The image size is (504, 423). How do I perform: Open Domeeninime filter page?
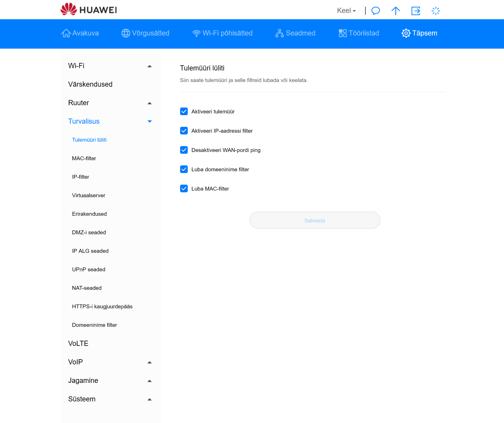95,325
